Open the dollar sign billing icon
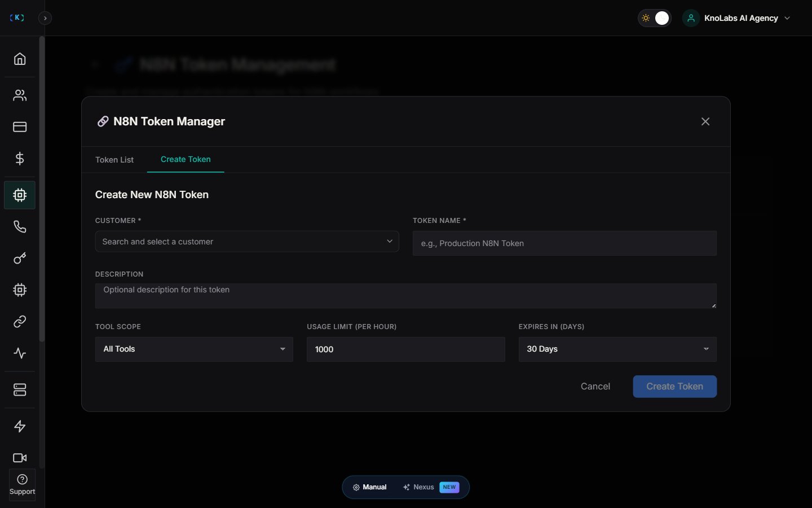This screenshot has height=508, width=812. click(x=20, y=159)
